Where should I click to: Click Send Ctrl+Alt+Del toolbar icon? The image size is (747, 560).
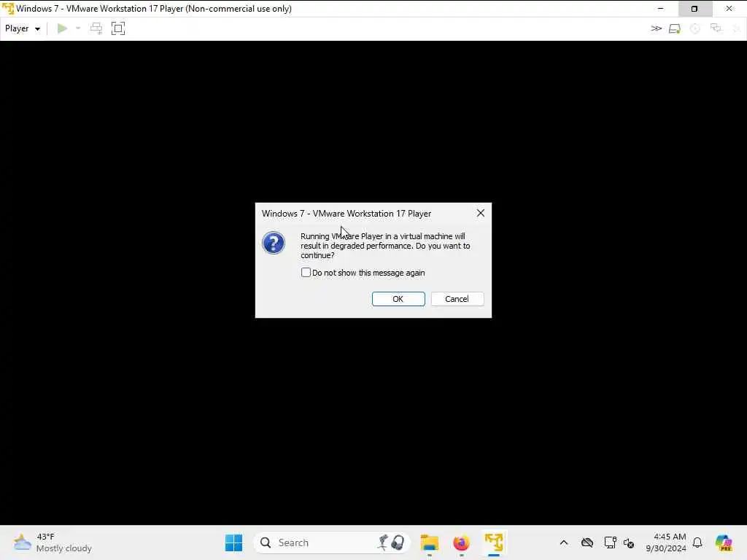(x=96, y=28)
